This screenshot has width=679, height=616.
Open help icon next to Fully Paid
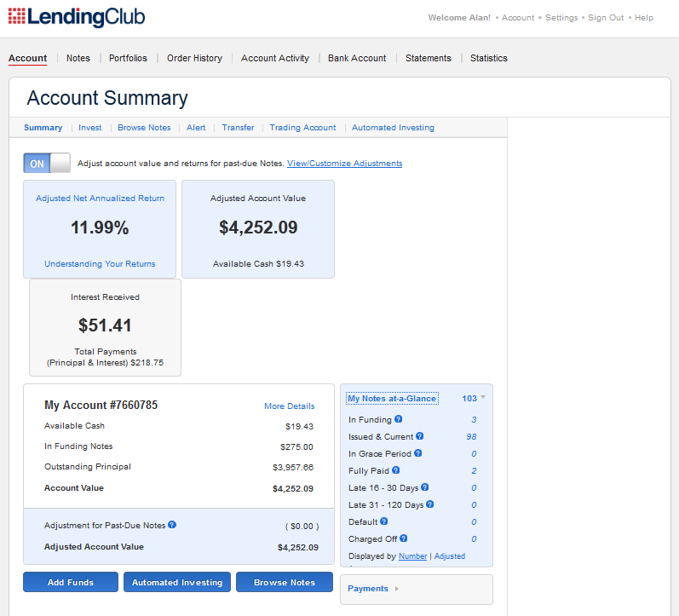click(396, 470)
